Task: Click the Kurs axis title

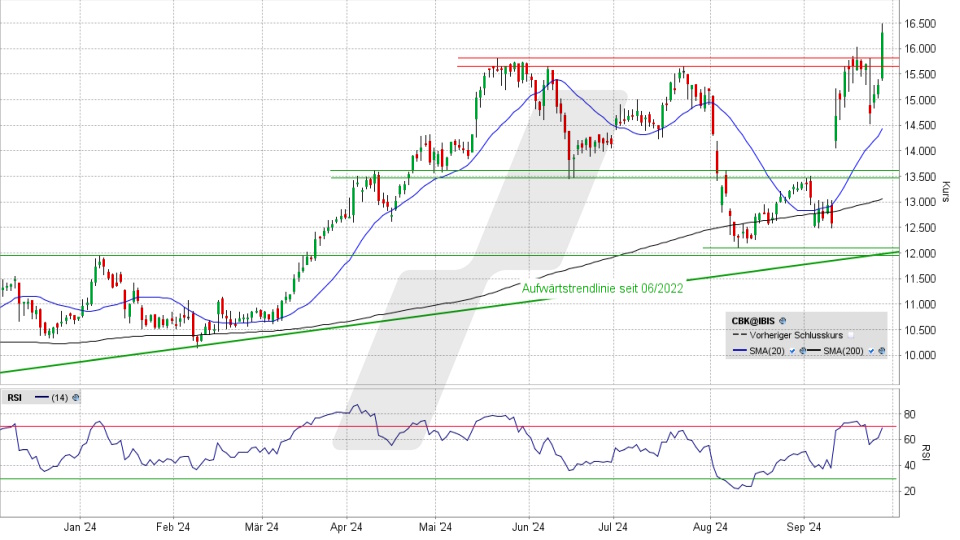Action: pos(947,192)
